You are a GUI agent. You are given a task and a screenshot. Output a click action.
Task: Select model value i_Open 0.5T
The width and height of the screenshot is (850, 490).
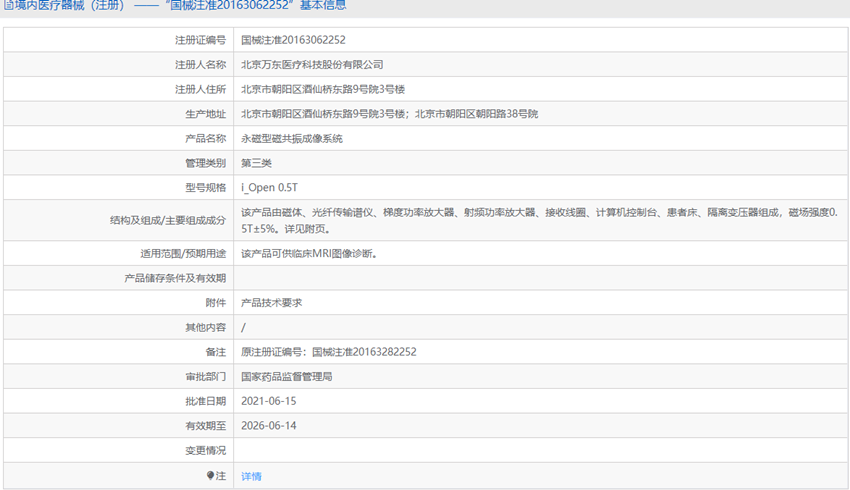point(269,188)
